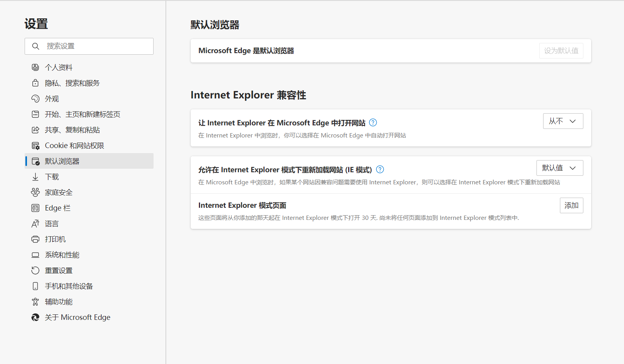Open the 从不 dropdown for IE site opening
This screenshot has height=364, width=624.
pyautogui.click(x=563, y=121)
